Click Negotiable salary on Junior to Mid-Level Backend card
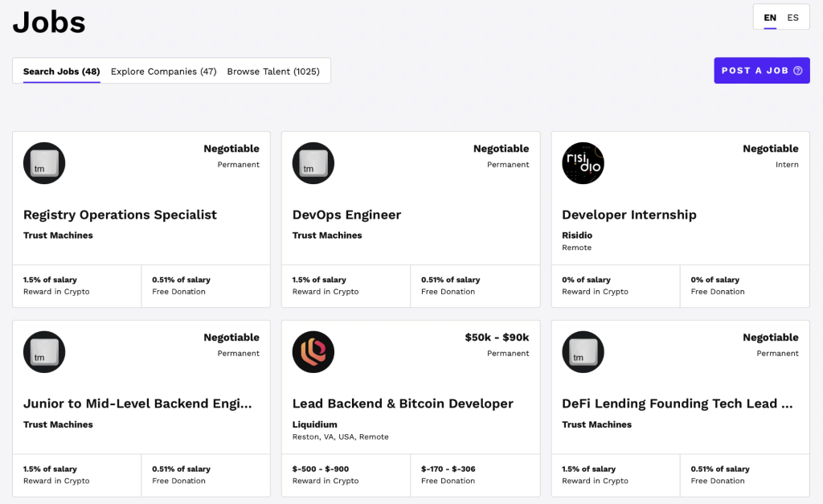The image size is (823, 504). [231, 337]
